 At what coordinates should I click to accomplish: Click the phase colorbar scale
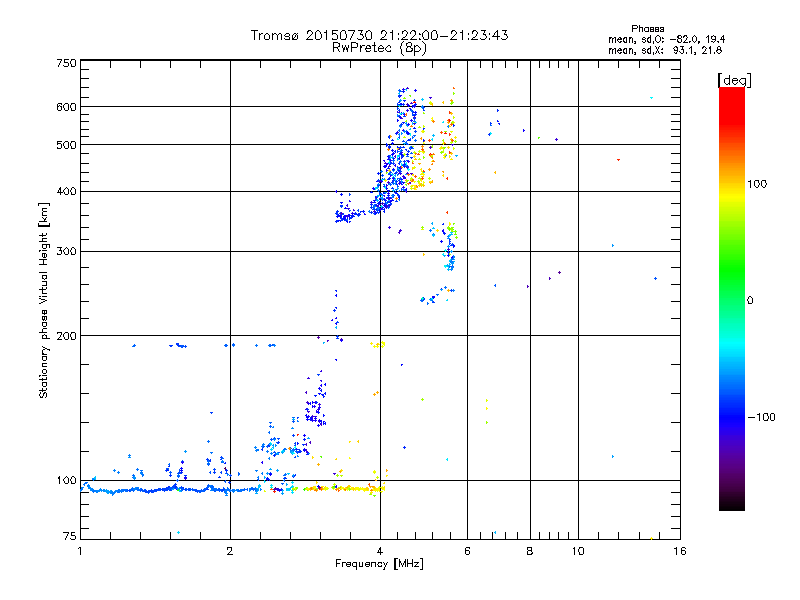click(732, 298)
